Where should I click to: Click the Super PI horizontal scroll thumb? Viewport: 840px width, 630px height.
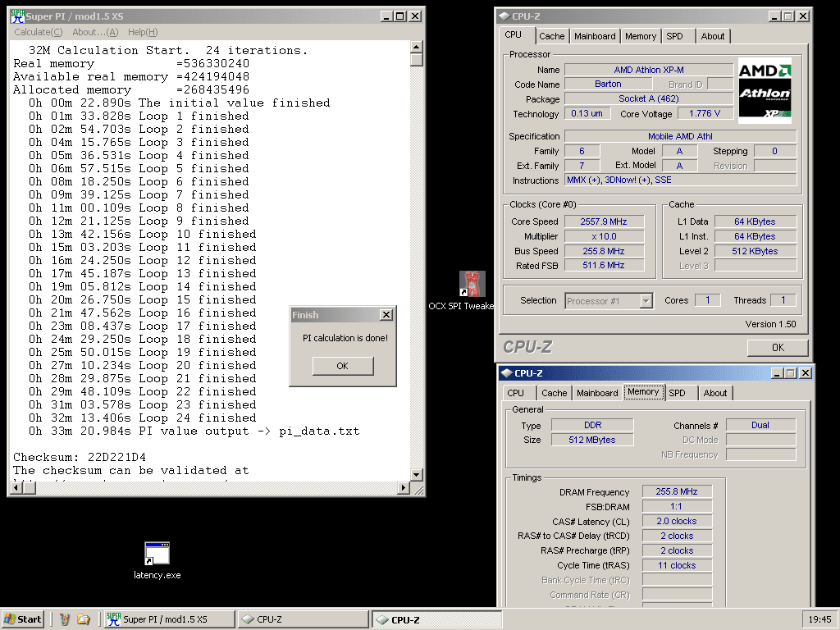click(x=29, y=487)
